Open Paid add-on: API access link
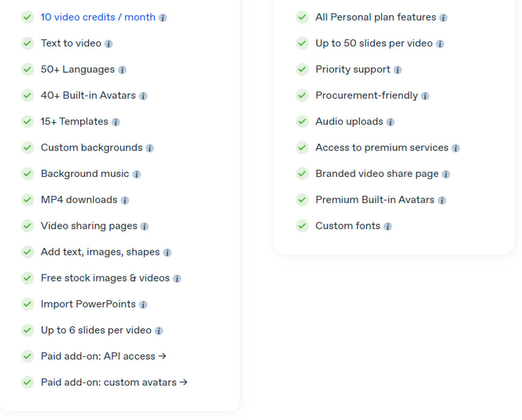 (x=104, y=356)
